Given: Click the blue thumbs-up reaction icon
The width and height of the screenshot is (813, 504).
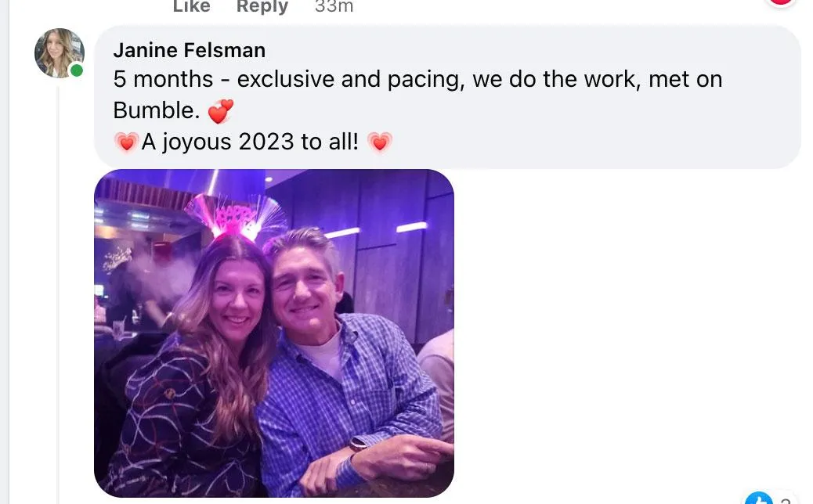Looking at the screenshot, I should coord(758,499).
